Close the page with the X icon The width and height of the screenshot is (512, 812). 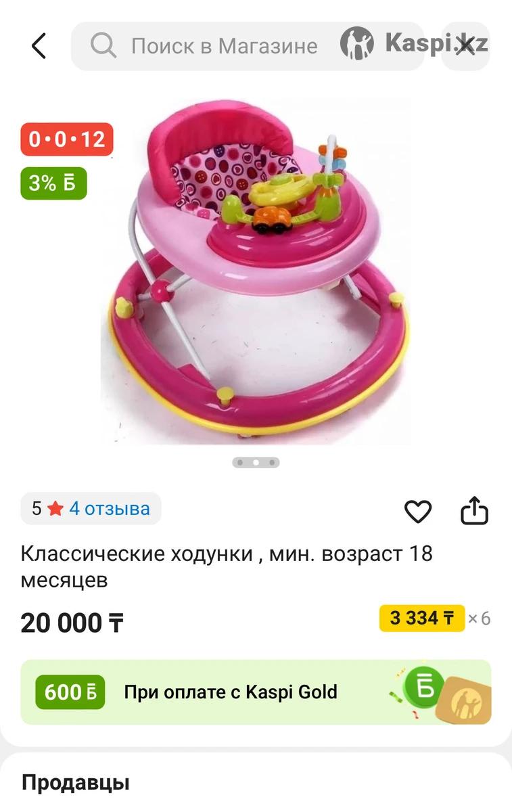pyautogui.click(x=465, y=46)
